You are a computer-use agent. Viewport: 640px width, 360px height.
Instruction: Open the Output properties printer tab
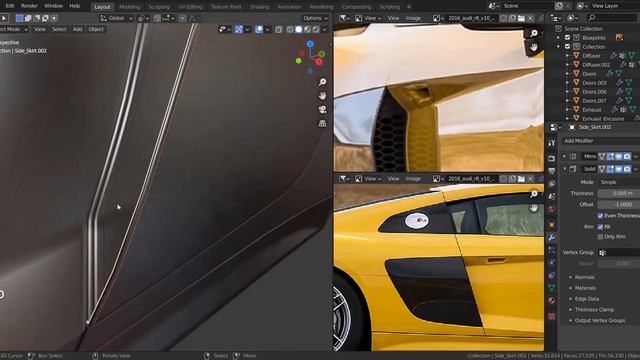[552, 171]
